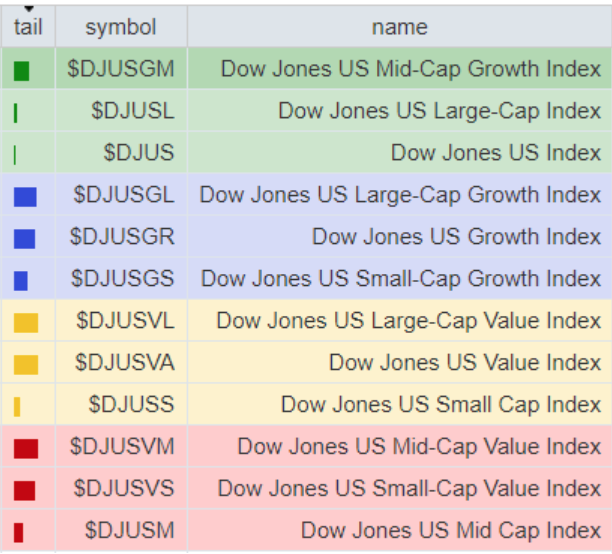Image resolution: width=612 pixels, height=554 pixels.
Task: Select Dow Jones US Large-Cap Growth Index name
Action: coord(400,194)
